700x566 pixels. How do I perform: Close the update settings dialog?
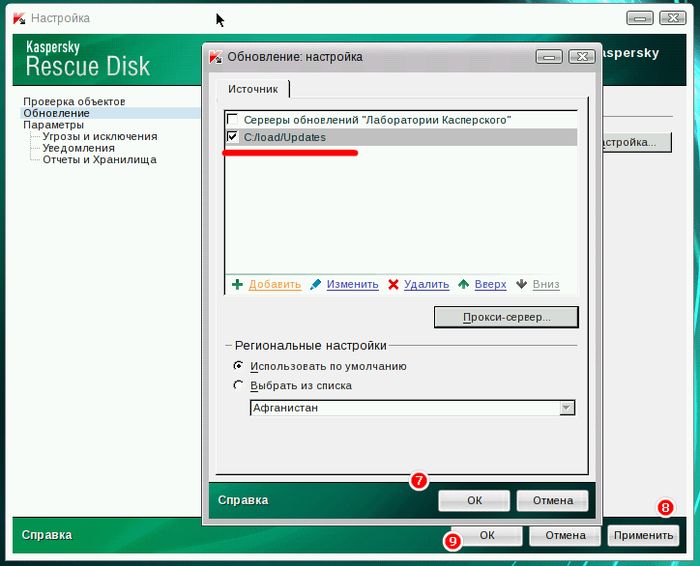(x=582, y=57)
